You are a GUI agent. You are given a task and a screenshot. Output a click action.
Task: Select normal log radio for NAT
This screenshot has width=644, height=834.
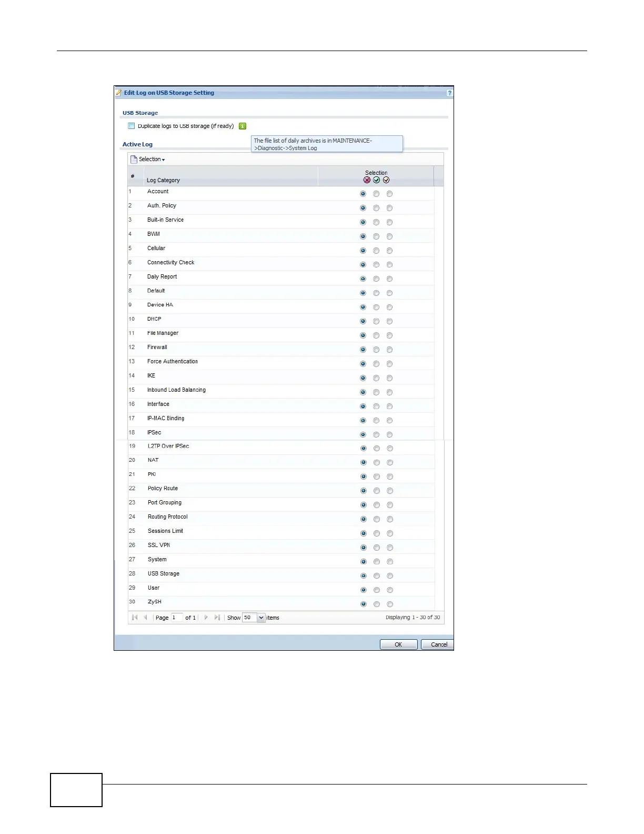[377, 463]
